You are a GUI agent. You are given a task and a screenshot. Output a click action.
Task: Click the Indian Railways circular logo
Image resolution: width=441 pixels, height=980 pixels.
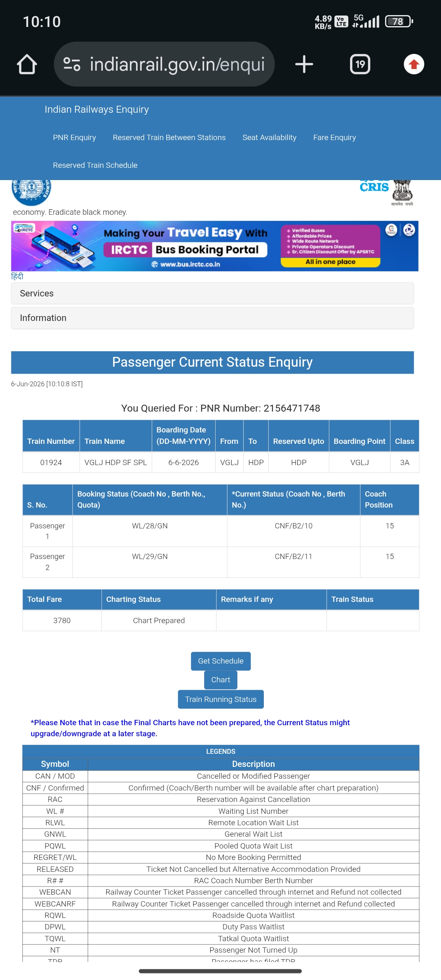[x=31, y=192]
